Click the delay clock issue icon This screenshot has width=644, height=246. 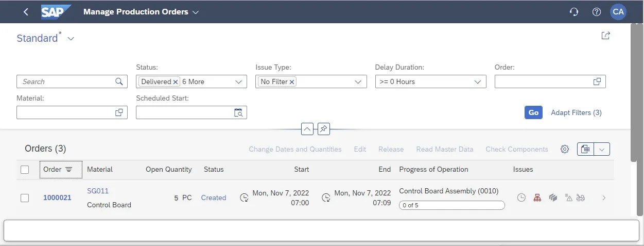coord(521,198)
